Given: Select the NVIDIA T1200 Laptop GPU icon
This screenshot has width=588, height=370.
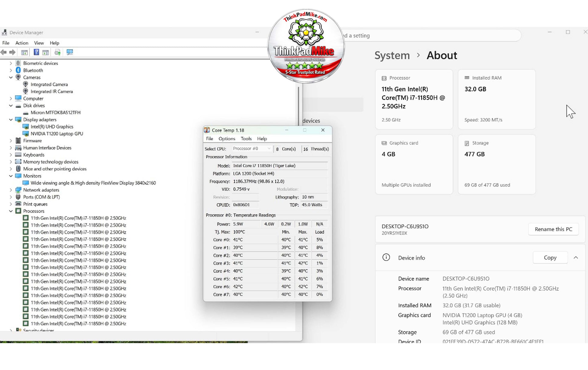Looking at the screenshot, I should pyautogui.click(x=26, y=134).
